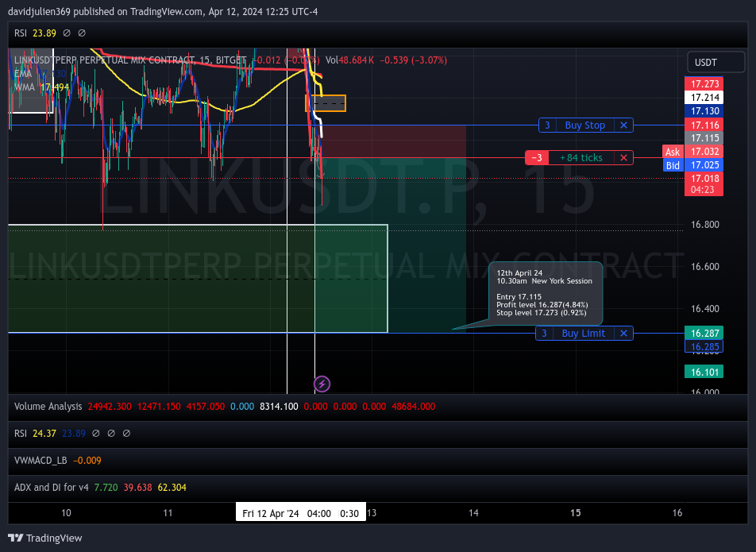Image resolution: width=756 pixels, height=552 pixels.
Task: Click date 16 on the time axis
Action: (677, 513)
